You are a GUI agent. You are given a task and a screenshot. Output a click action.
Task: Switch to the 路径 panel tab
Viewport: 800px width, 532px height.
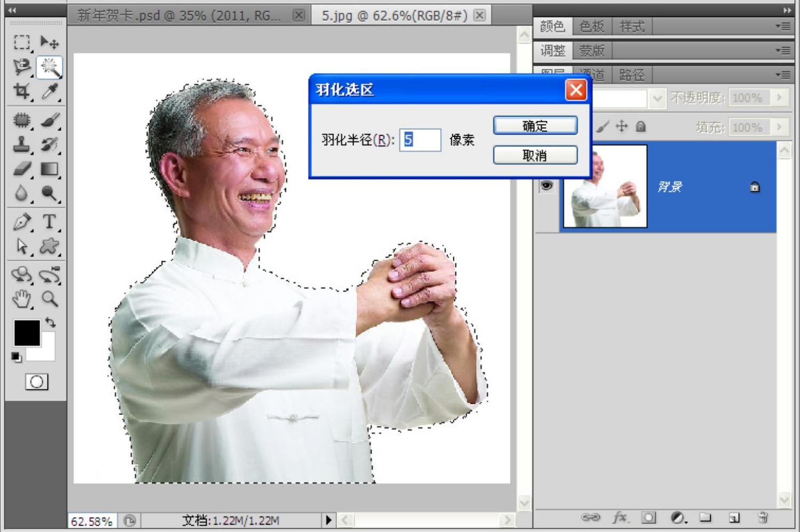632,75
